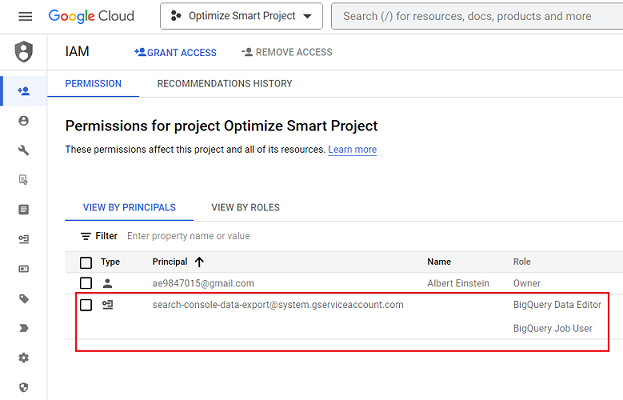Open the Organization Policies list icon

point(23,209)
